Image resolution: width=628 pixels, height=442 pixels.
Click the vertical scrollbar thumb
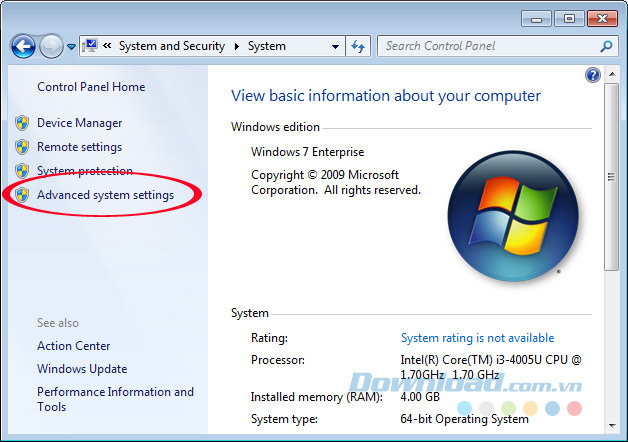[612, 177]
